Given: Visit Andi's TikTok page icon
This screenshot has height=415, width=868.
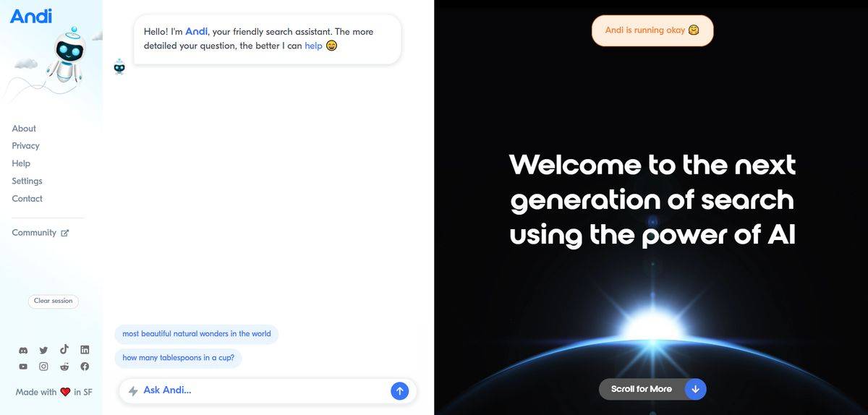Looking at the screenshot, I should click(x=64, y=349).
